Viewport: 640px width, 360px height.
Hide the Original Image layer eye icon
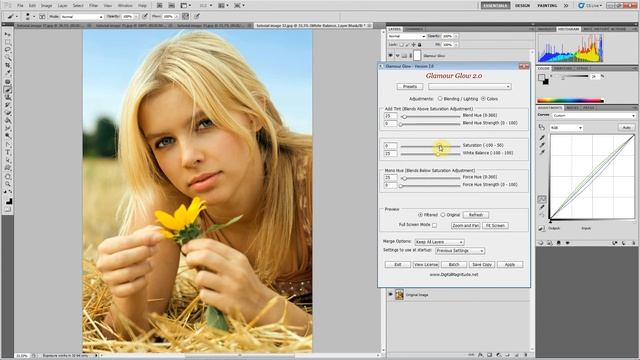coord(391,294)
